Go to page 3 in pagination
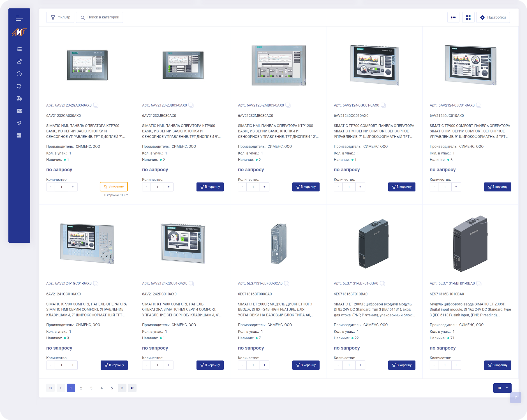The image size is (527, 420). pos(91,388)
